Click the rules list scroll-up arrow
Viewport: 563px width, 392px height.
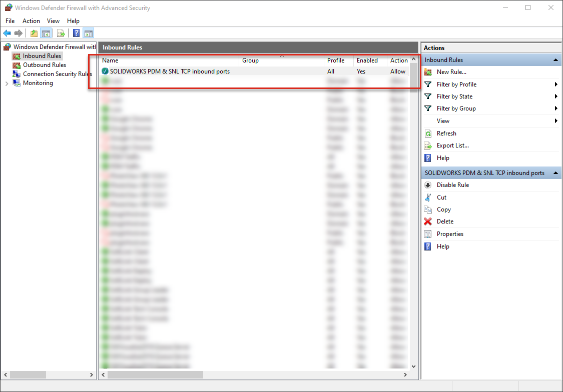[x=414, y=59]
